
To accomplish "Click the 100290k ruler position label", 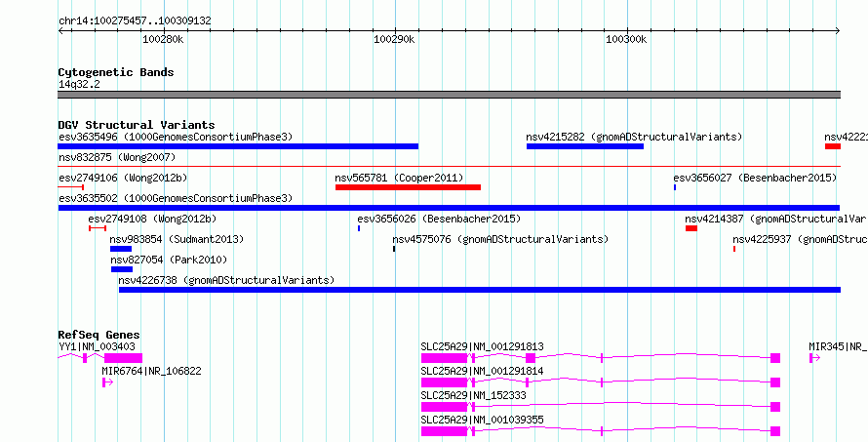I will tap(395, 39).
